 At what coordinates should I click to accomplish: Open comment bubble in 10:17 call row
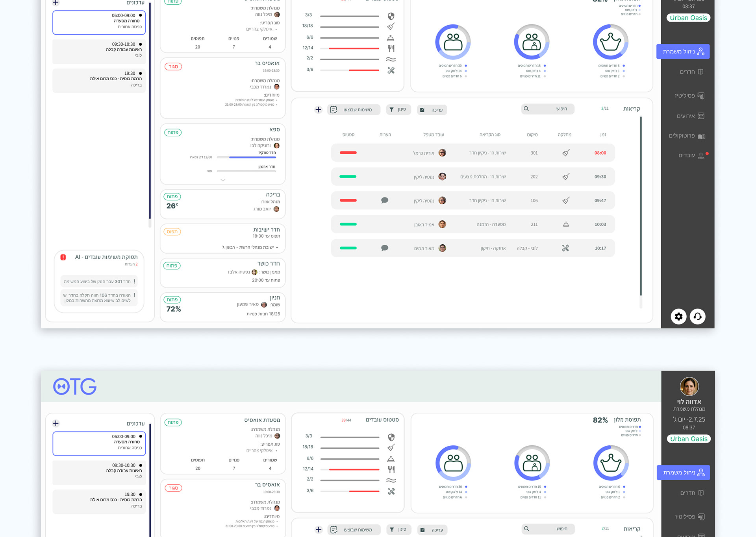[x=385, y=248]
